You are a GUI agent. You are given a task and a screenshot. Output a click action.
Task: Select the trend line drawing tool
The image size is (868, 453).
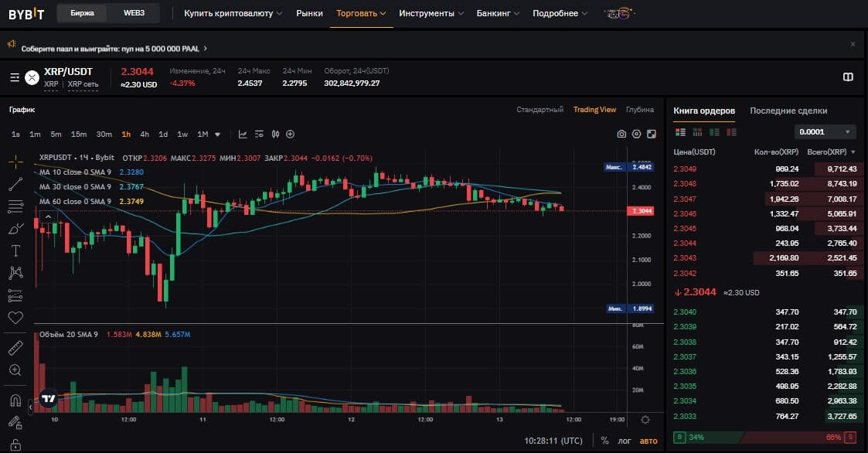tap(15, 184)
